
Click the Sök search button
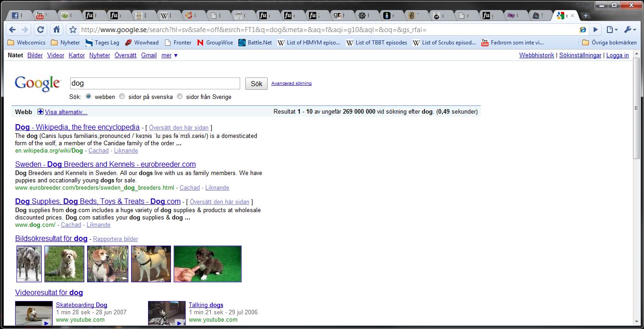pyautogui.click(x=257, y=84)
